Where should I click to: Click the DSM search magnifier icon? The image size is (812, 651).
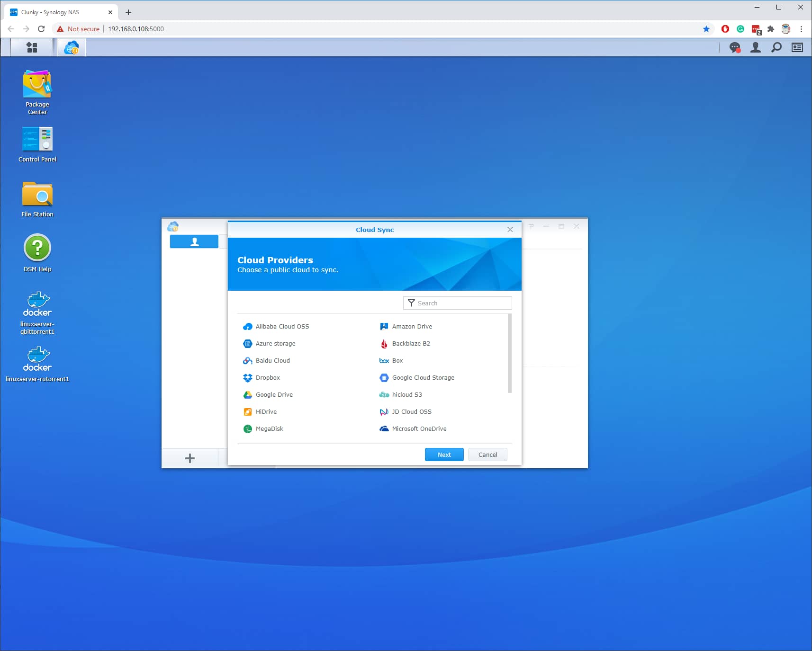[x=776, y=47]
